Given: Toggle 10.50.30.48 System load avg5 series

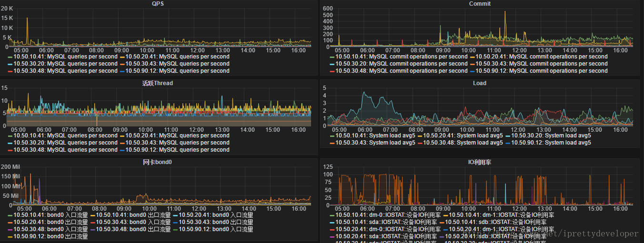Looking at the screenshot, I should click(460, 142).
